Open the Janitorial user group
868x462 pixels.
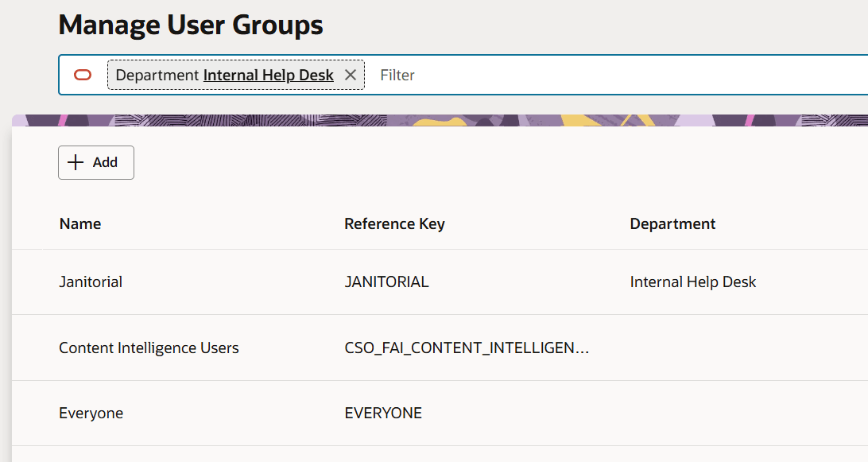click(91, 281)
